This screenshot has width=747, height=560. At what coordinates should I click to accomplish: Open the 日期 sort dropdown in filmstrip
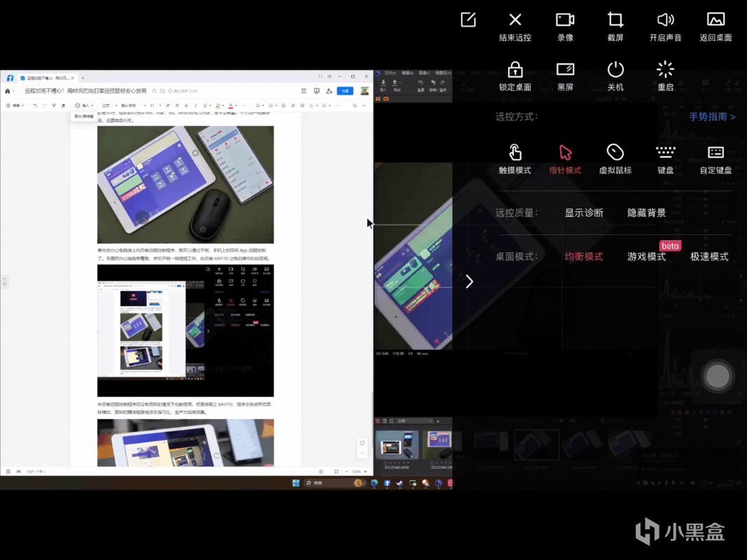click(415, 421)
